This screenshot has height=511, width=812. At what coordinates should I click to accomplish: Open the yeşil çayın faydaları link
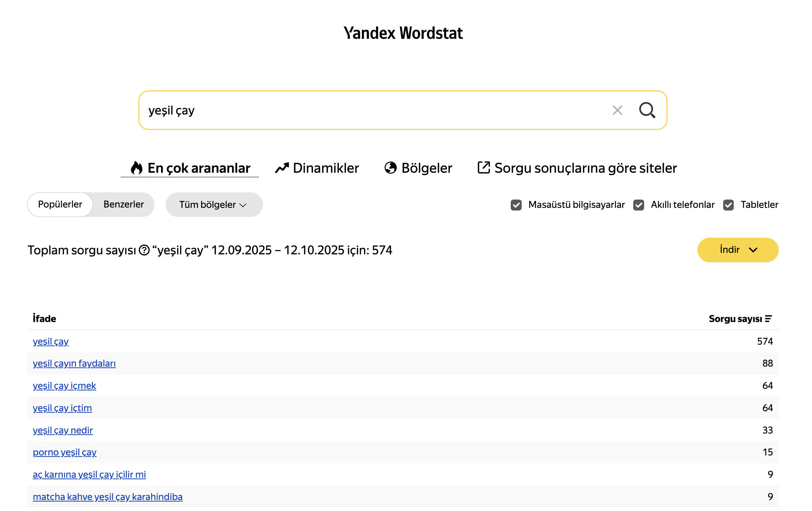[x=74, y=363]
